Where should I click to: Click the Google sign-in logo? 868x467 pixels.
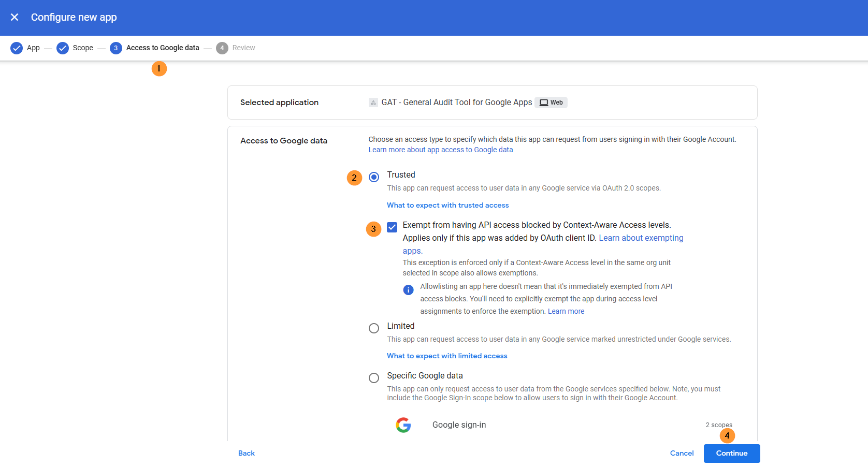pyautogui.click(x=403, y=425)
